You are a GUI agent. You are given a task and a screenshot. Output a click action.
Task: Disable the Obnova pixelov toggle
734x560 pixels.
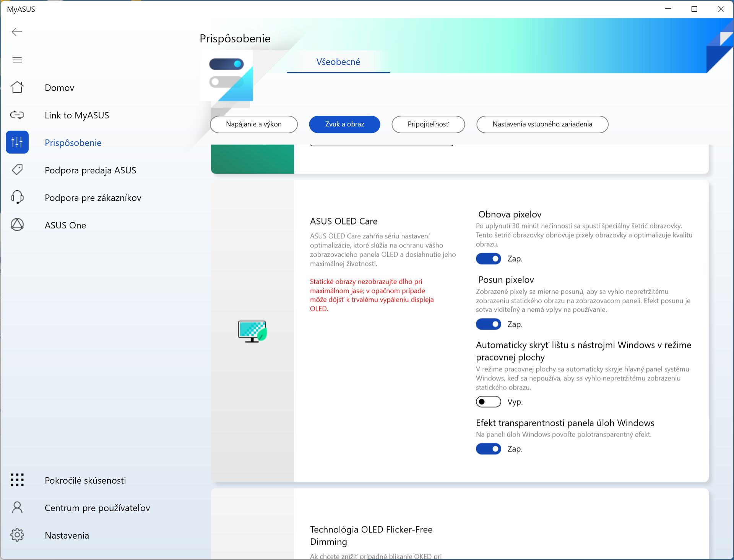point(488,259)
